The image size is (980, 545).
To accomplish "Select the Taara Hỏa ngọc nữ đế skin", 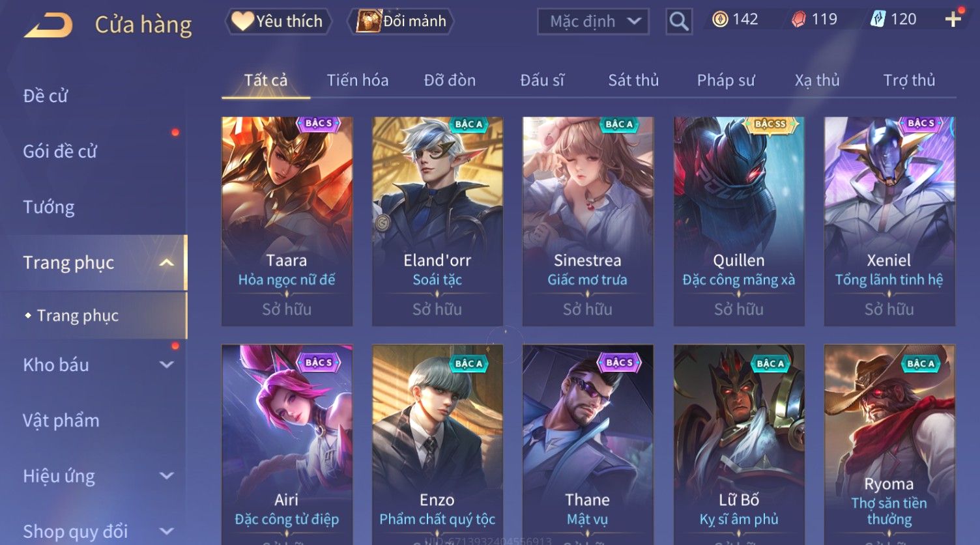I will pos(287,221).
